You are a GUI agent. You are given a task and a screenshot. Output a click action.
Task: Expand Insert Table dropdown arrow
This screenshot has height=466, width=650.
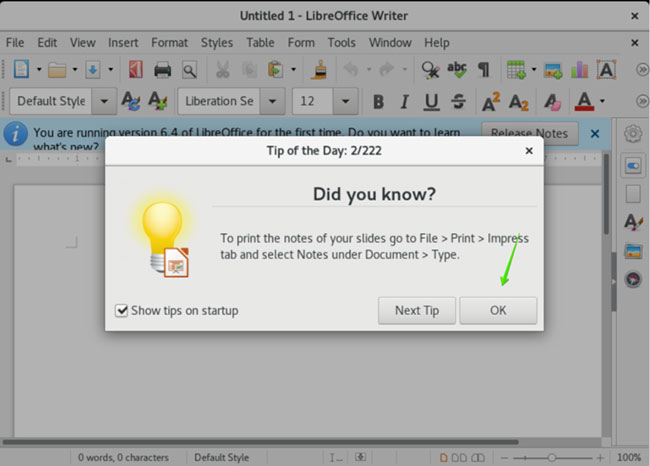(534, 69)
